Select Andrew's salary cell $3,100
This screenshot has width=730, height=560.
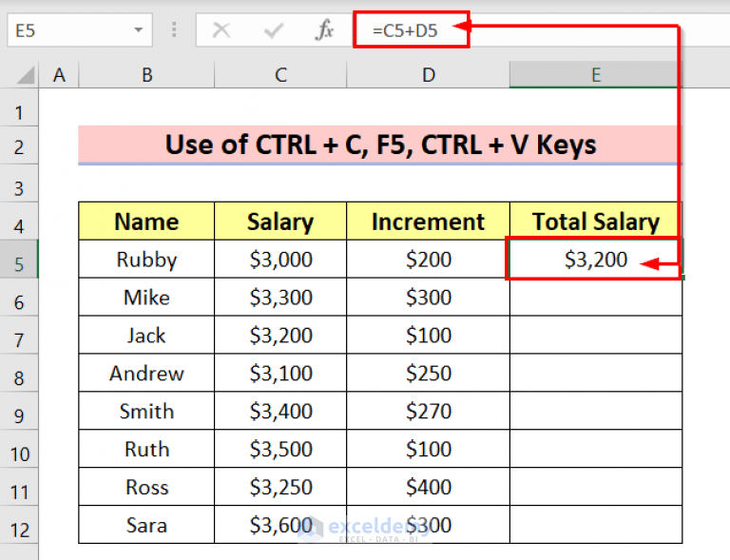[x=280, y=373]
